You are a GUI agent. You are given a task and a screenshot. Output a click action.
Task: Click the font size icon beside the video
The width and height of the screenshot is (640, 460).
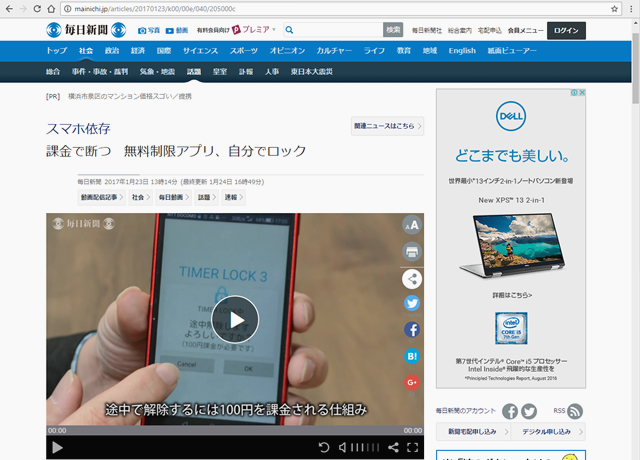411,226
